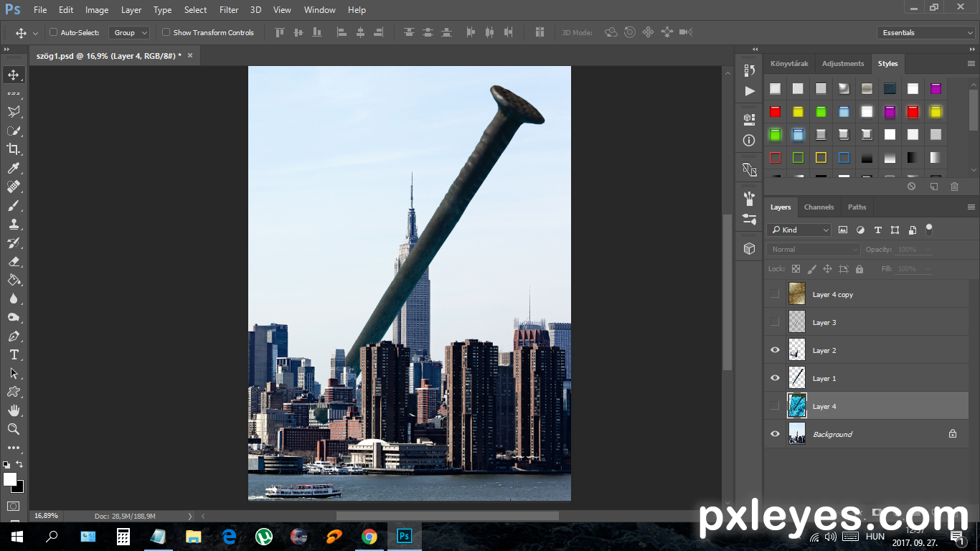Select the Eraser tool

[x=13, y=261]
